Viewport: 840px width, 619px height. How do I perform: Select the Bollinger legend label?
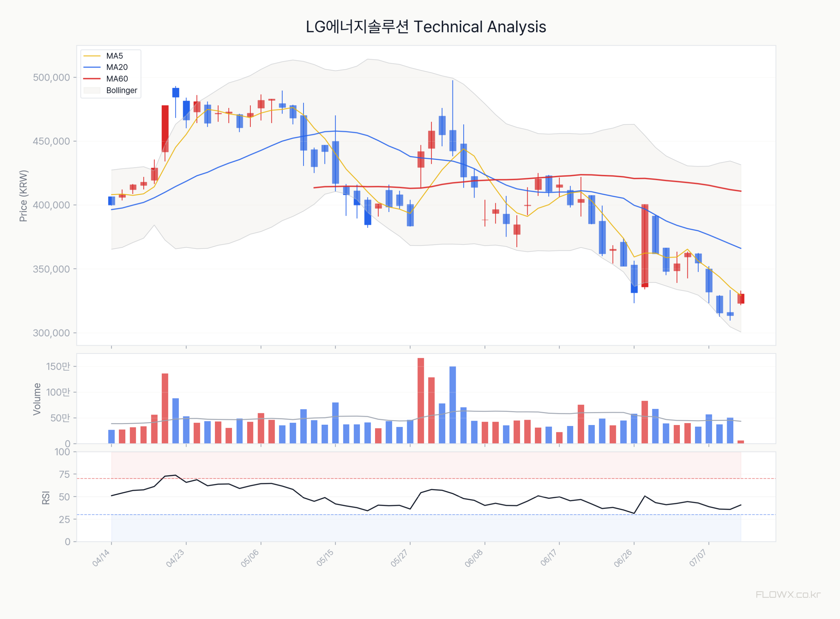tap(122, 90)
